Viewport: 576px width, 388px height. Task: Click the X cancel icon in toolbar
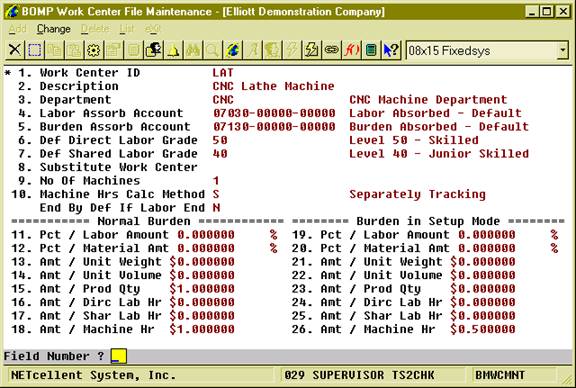click(15, 50)
